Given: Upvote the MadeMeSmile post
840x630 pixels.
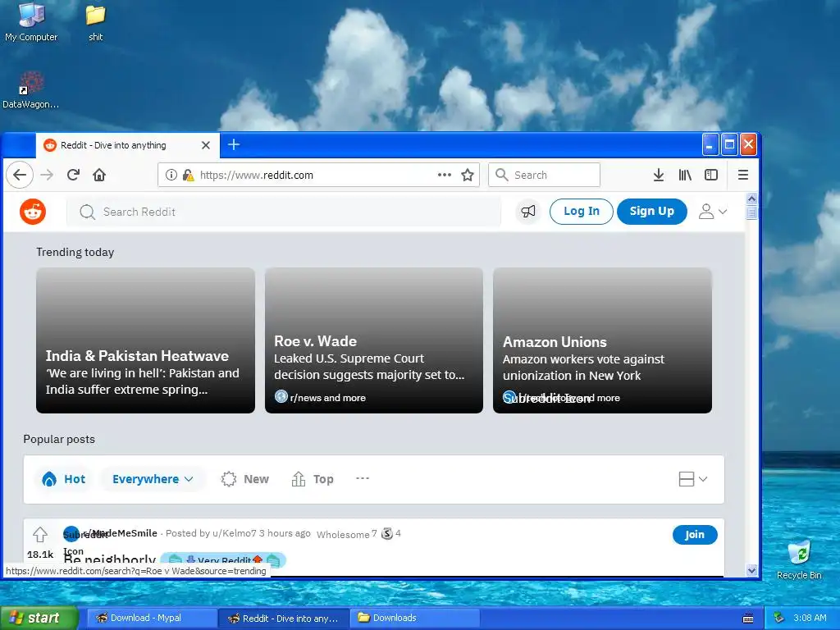Looking at the screenshot, I should tap(40, 534).
